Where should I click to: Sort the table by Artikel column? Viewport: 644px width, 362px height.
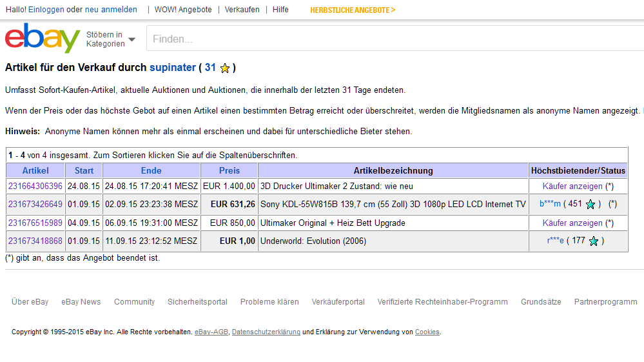point(35,170)
